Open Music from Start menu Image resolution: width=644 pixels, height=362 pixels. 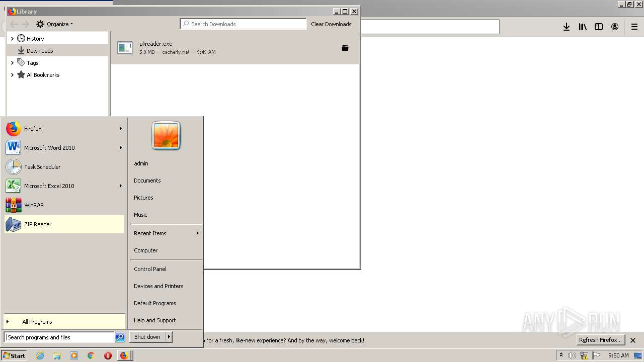(140, 215)
